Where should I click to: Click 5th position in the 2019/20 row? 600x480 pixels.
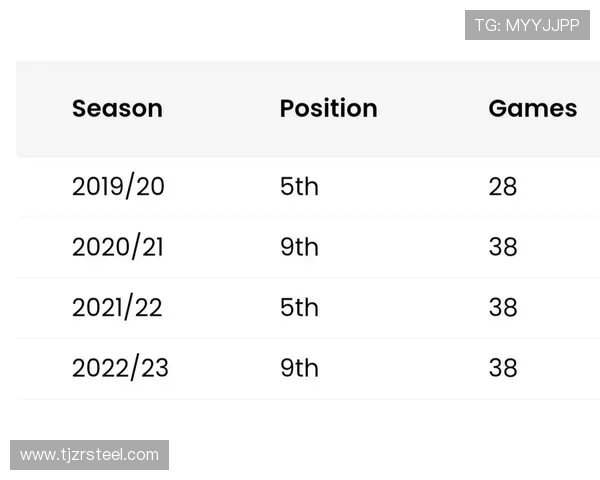pyautogui.click(x=299, y=186)
